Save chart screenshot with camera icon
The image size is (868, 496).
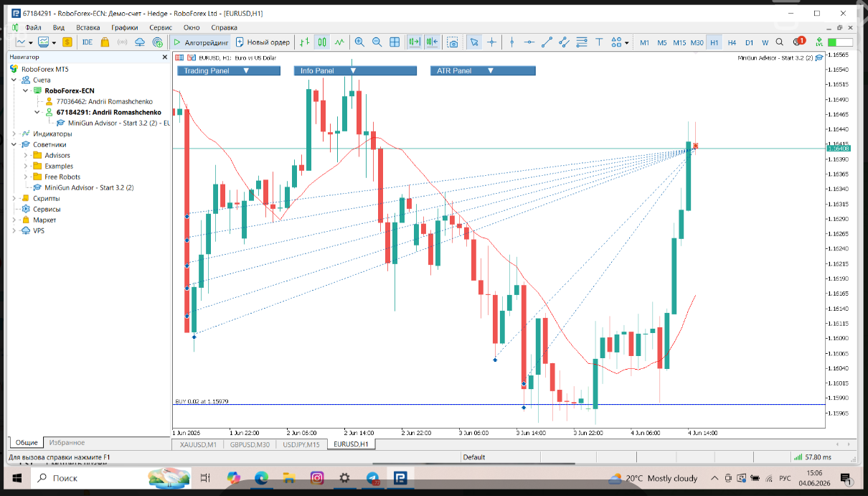(x=453, y=42)
